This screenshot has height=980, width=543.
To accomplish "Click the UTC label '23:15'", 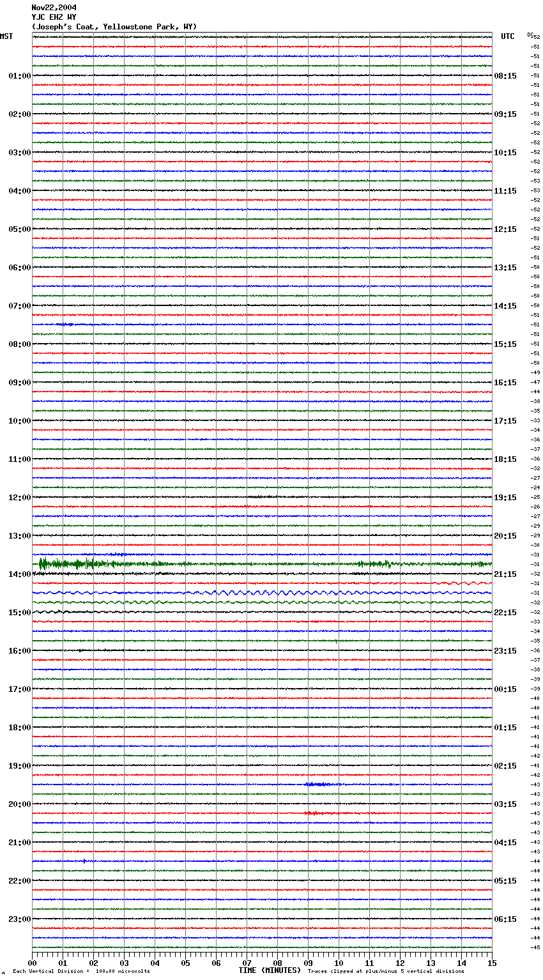I will 505,651.
